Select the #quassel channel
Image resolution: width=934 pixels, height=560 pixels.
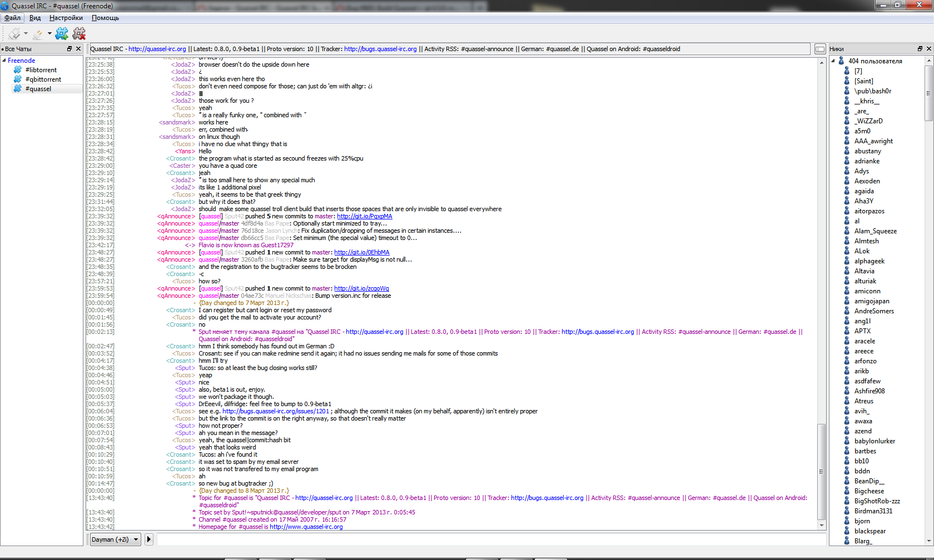pyautogui.click(x=38, y=89)
